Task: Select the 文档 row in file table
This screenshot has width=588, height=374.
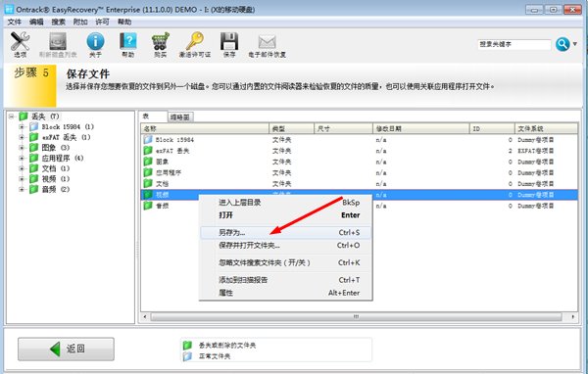Action: (360, 184)
